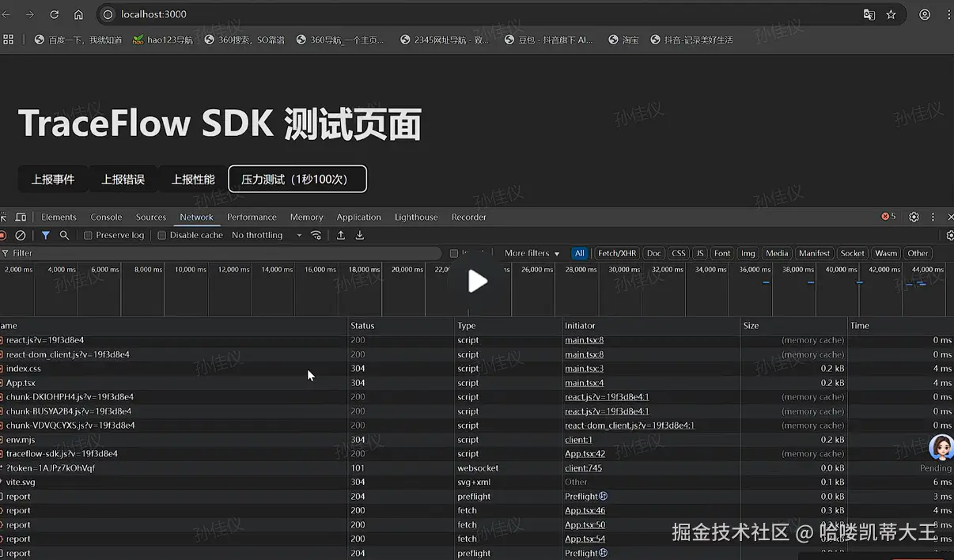Select the traceflow-sdk.js request row
954x560 pixels.
click(x=477, y=454)
